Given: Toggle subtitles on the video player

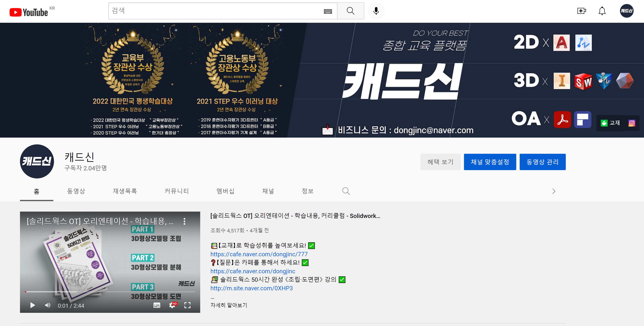Looking at the screenshot, I should (157, 305).
